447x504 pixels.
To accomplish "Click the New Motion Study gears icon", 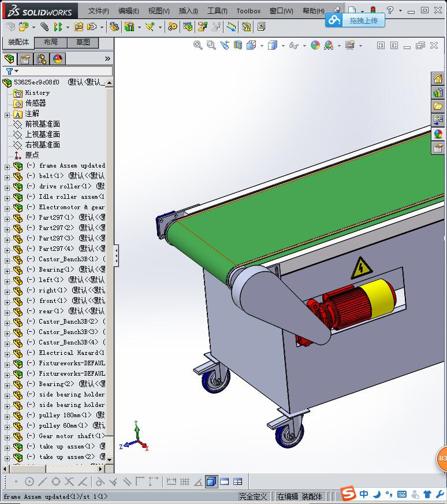I will (x=173, y=27).
